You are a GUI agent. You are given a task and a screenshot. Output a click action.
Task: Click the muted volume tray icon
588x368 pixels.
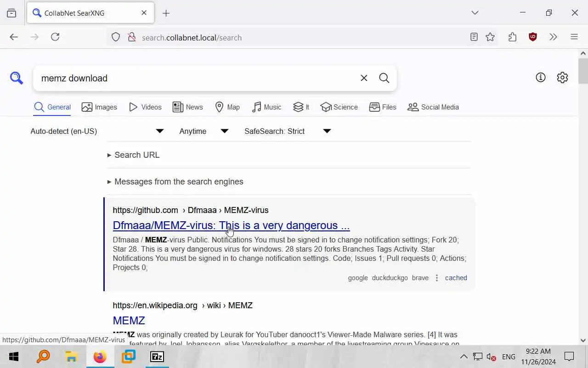(x=491, y=356)
